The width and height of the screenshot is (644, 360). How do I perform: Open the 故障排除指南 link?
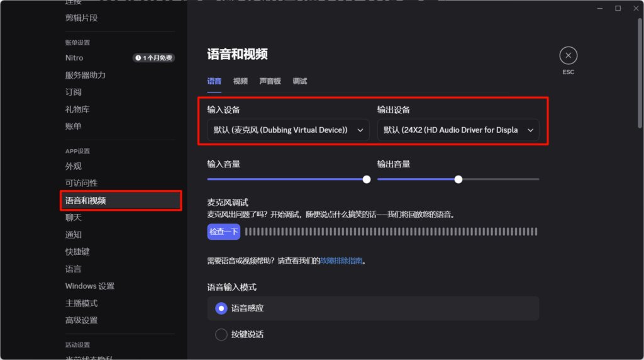(341, 261)
